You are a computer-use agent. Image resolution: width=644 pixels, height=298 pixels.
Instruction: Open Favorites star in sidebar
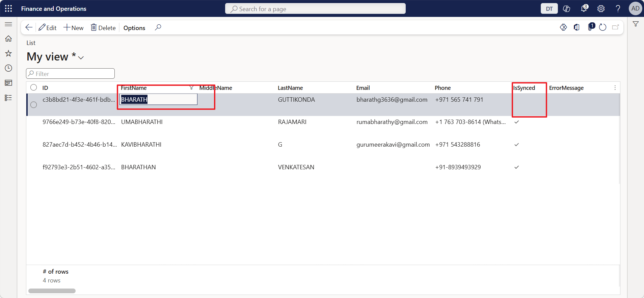click(x=8, y=53)
